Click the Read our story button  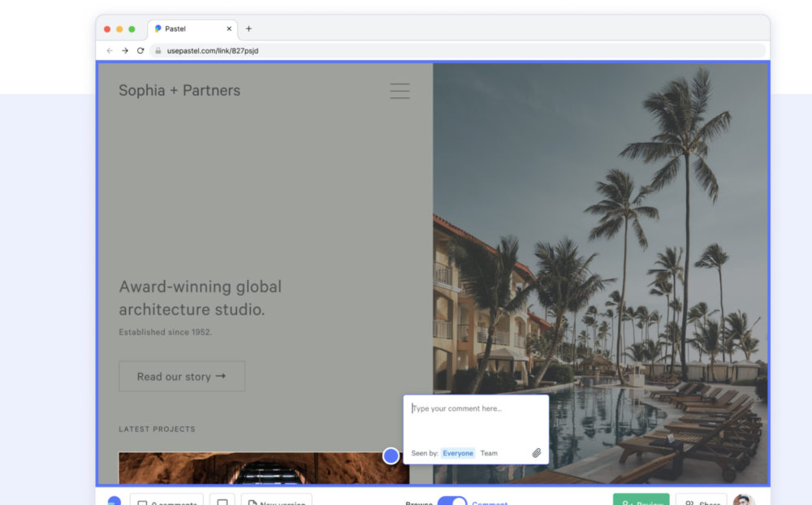[x=182, y=377]
